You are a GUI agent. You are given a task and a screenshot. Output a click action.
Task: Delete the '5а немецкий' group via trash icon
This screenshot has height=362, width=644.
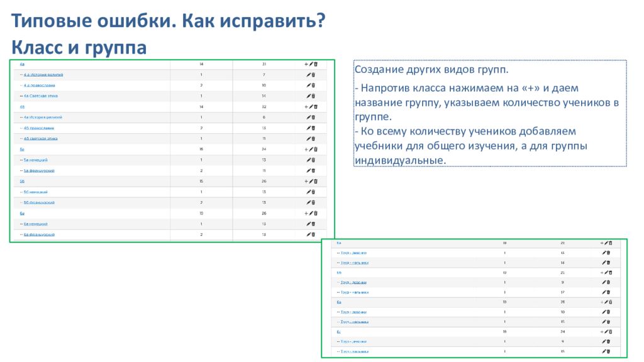(313, 160)
